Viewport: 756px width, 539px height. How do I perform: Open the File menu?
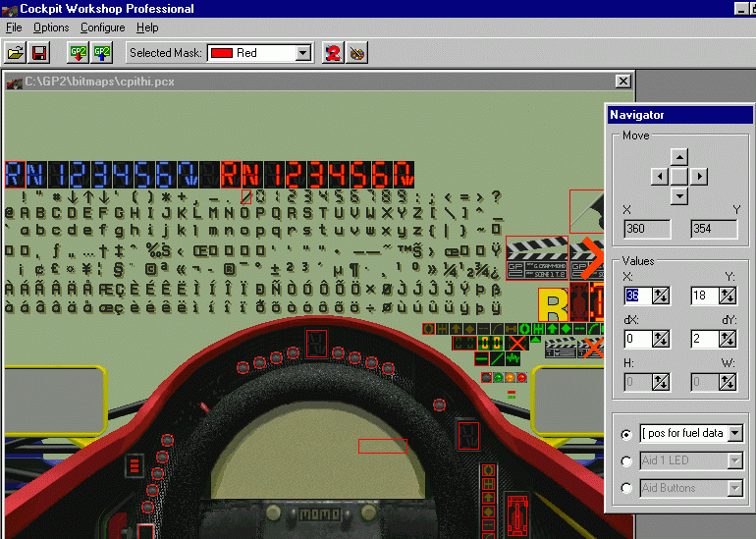pyautogui.click(x=14, y=28)
